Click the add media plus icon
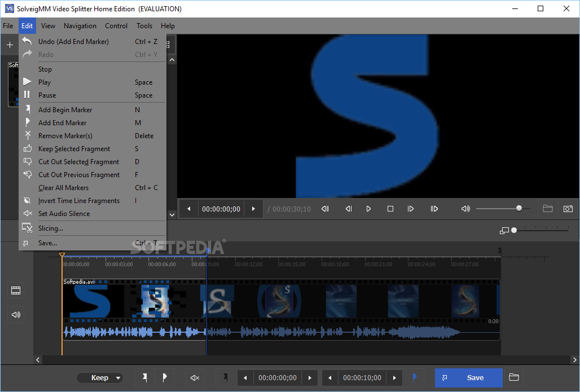 click(10, 45)
